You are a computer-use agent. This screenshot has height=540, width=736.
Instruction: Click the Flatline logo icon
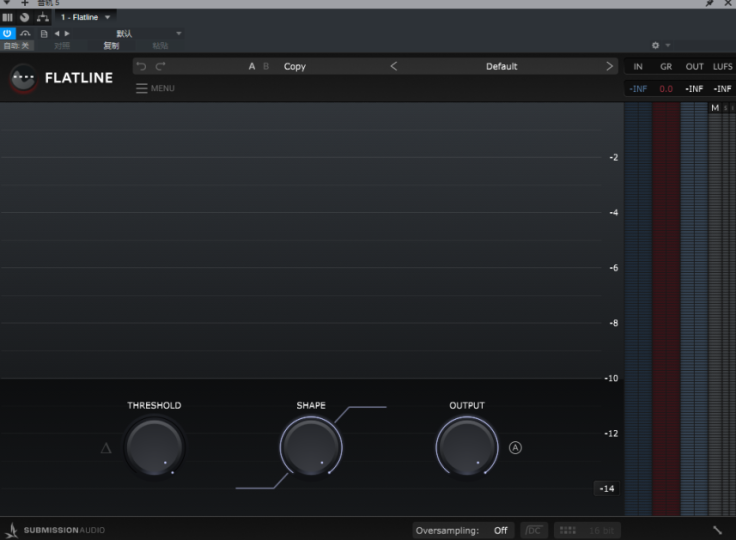tap(22, 78)
